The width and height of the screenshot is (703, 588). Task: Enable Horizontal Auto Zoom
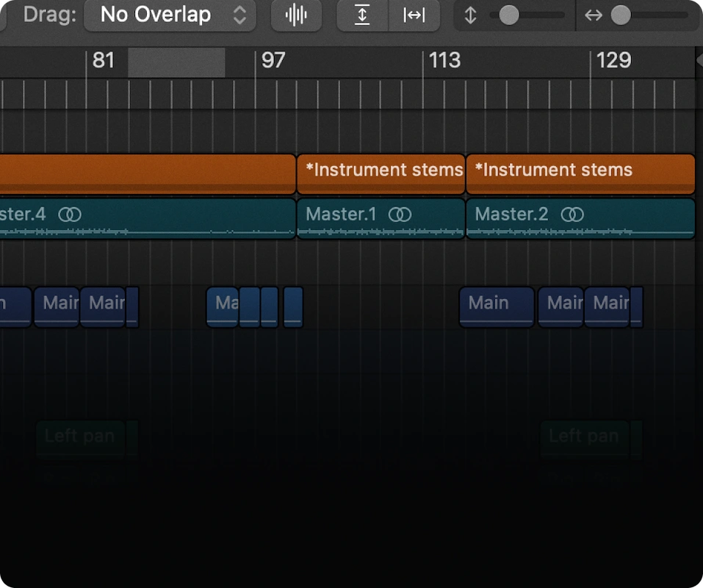[414, 15]
